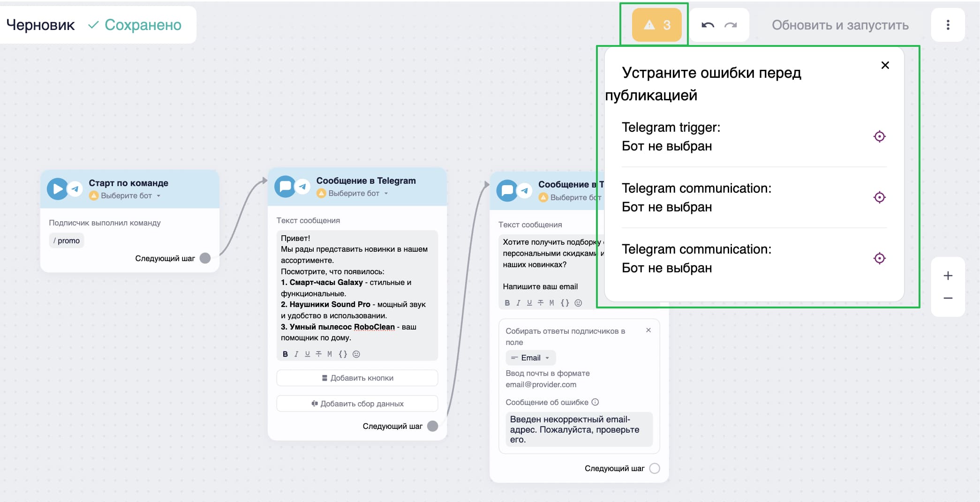Screen dimensions: 980x502
Task: Click 'Telegram trigger: Бот не выбран' error row
Action: point(754,136)
